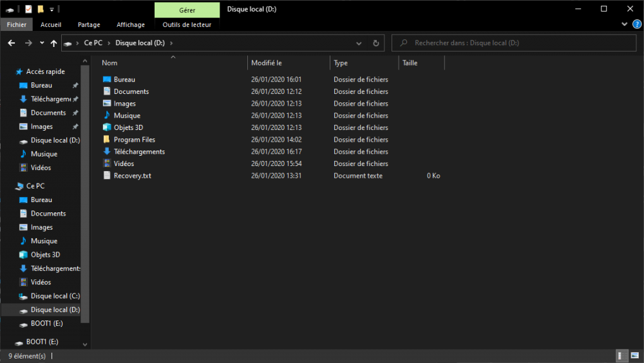Viewport: 644px width, 363px height.
Task: Switch to details view in status bar
Action: (x=622, y=356)
